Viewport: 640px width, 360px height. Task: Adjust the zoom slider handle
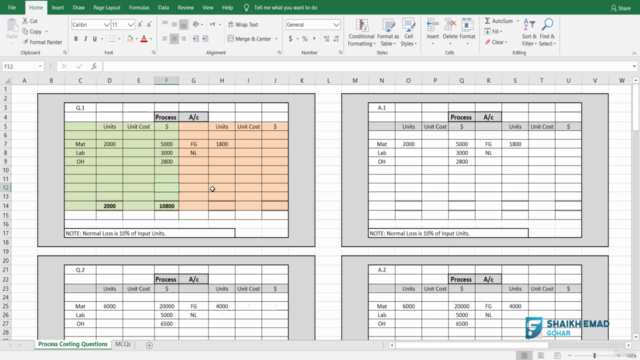coord(595,356)
